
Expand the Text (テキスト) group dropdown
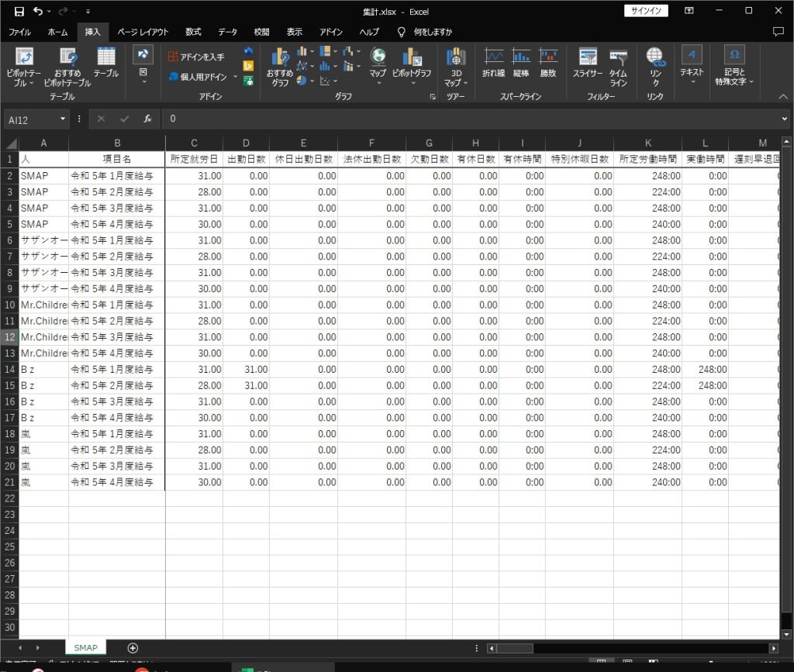[x=692, y=66]
